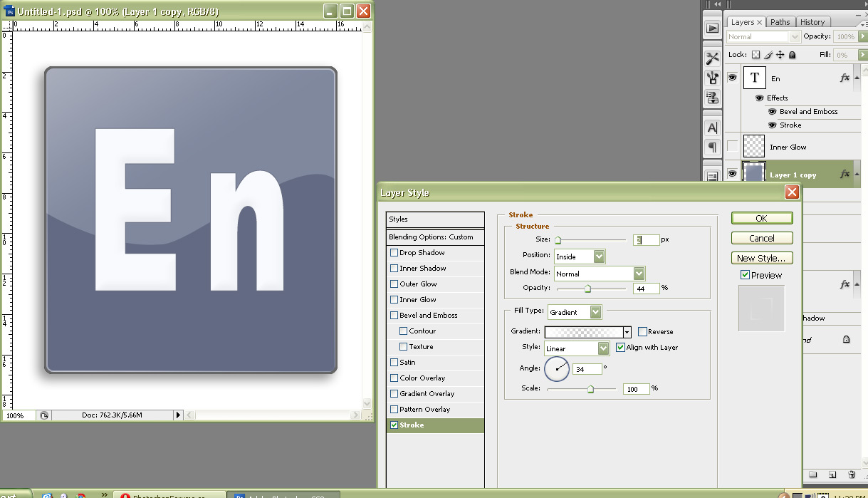Open the stroke Position dropdown
The width and height of the screenshot is (868, 498).
tap(599, 256)
